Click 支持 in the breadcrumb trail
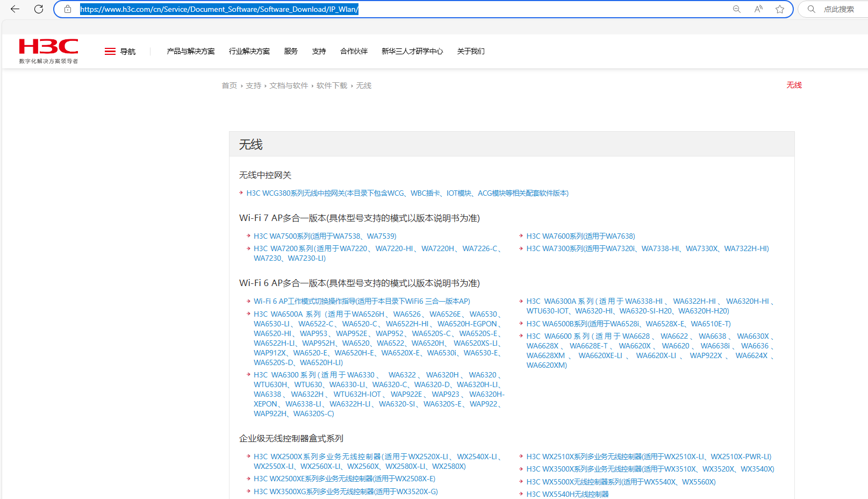The image size is (868, 499). pyautogui.click(x=254, y=85)
